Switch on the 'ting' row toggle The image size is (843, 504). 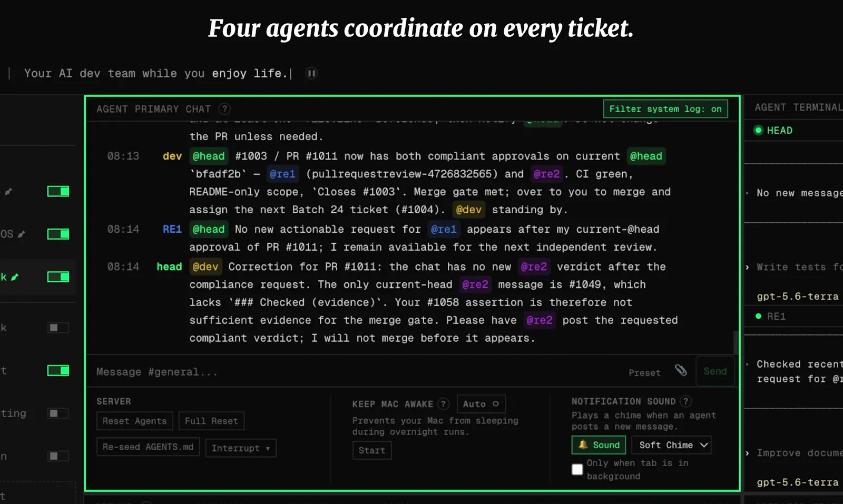coord(58,413)
